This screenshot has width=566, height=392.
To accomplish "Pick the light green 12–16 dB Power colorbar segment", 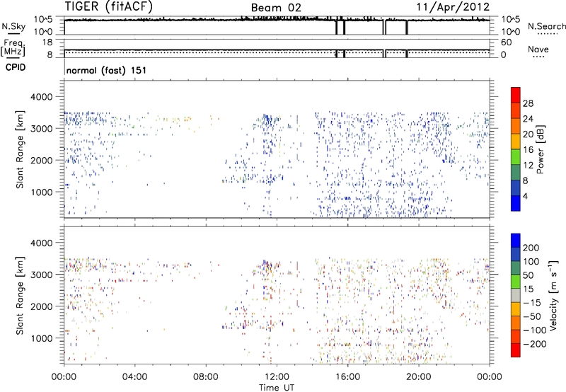I will (516, 157).
